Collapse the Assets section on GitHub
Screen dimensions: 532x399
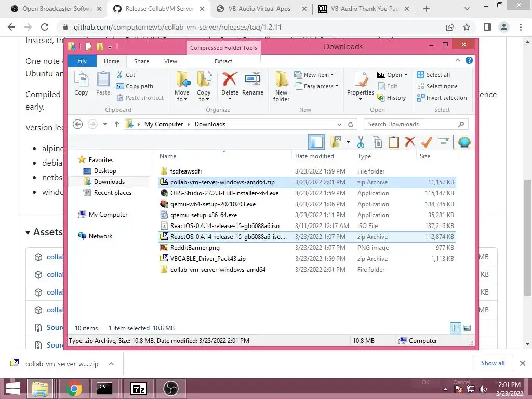[x=28, y=232]
